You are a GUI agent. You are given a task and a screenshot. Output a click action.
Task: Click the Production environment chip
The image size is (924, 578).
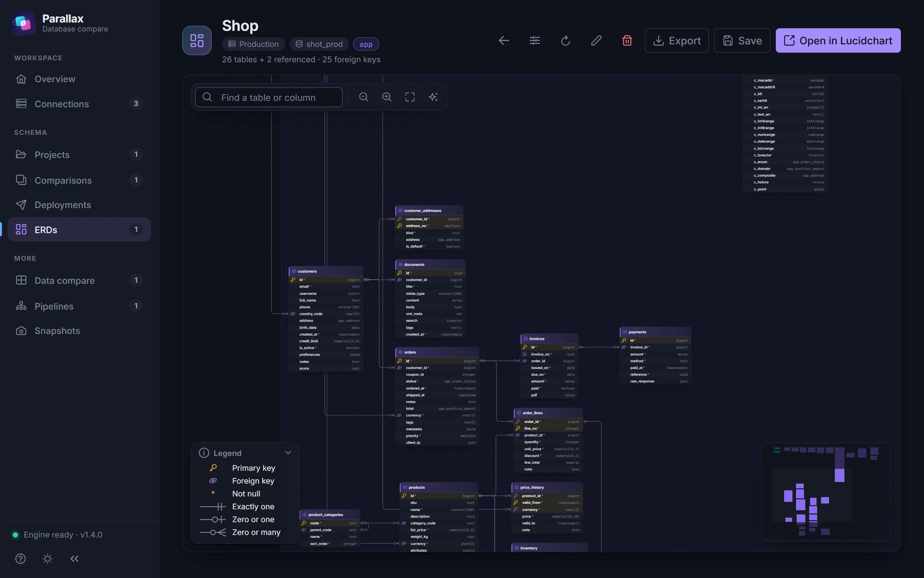coord(253,44)
